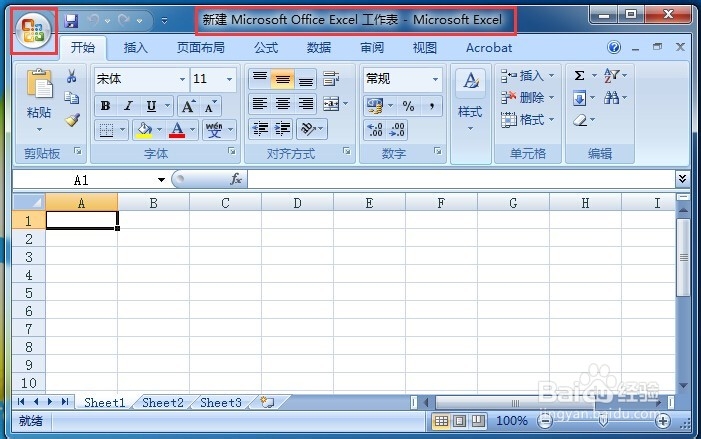Toggle bold formatting

coord(106,106)
